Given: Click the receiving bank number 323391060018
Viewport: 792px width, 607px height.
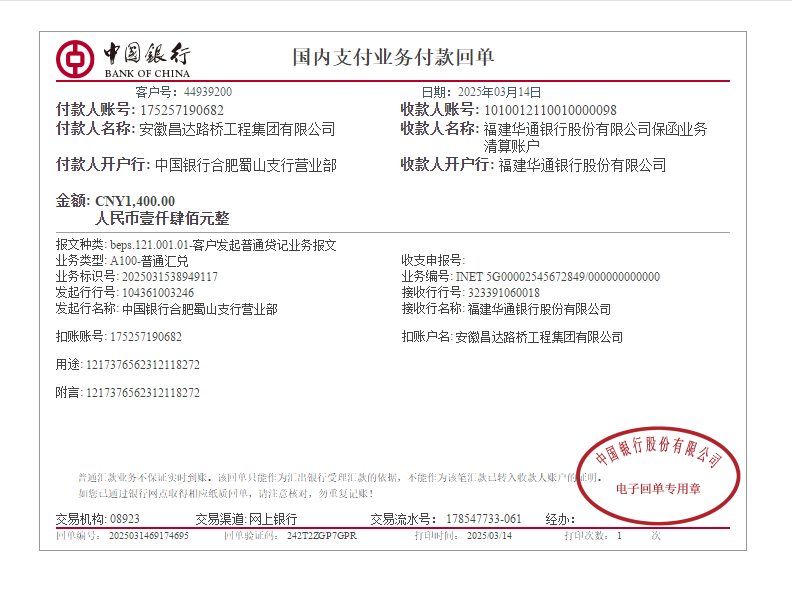Looking at the screenshot, I should point(504,293).
